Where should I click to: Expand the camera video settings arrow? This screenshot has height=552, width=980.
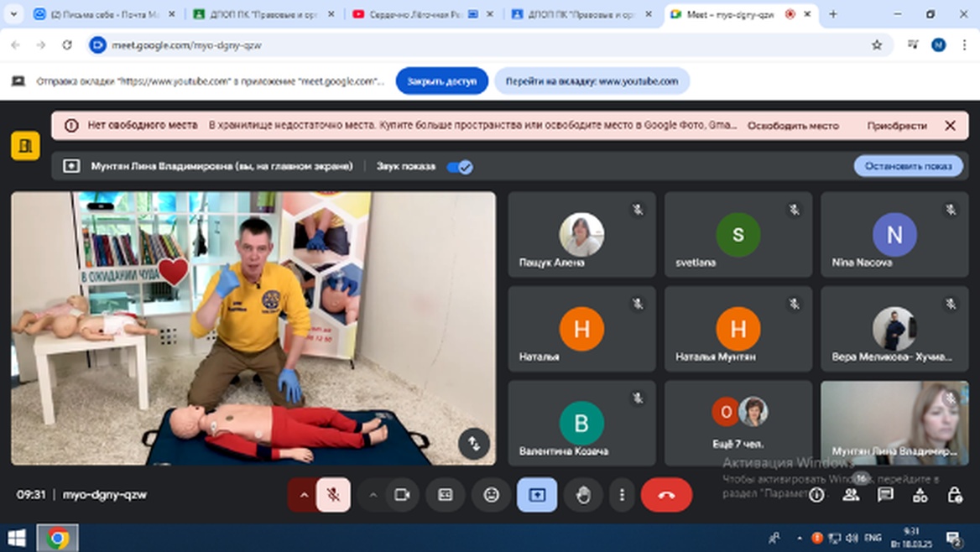click(373, 495)
